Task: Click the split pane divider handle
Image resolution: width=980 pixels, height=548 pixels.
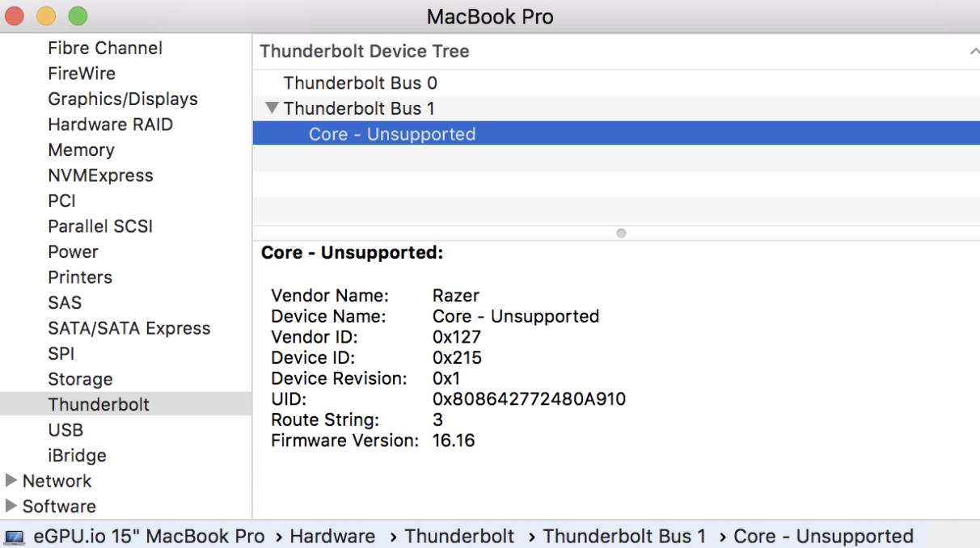Action: pos(621,233)
